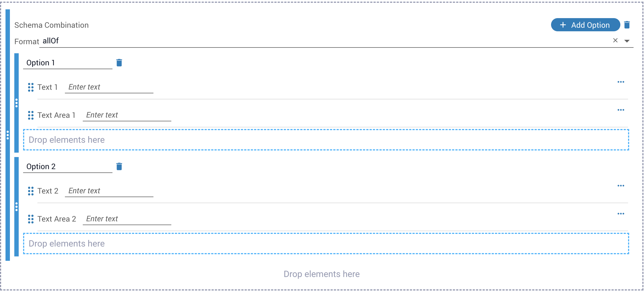Open more options for Text Area 1
The image size is (644, 291).
621,110
